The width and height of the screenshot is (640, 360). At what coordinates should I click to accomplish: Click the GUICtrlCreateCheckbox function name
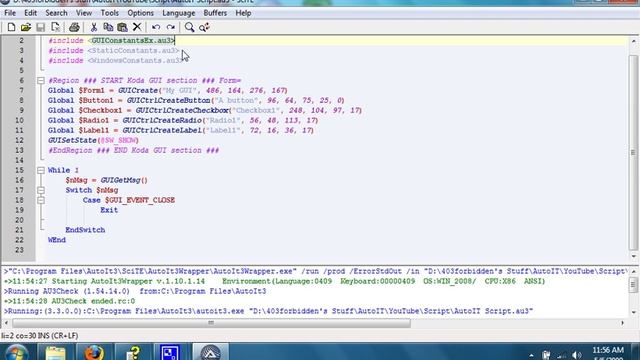point(182,110)
